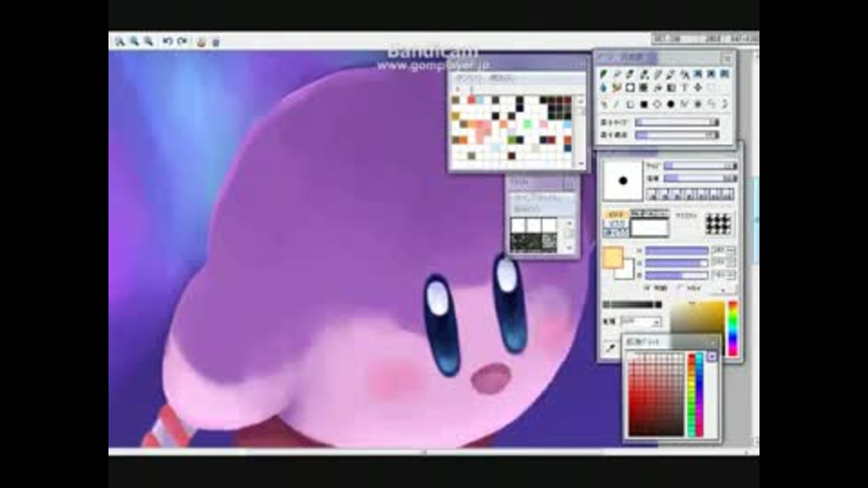Pick the red swatch in the palette top row
The width and height of the screenshot is (868, 488).
pos(472,100)
